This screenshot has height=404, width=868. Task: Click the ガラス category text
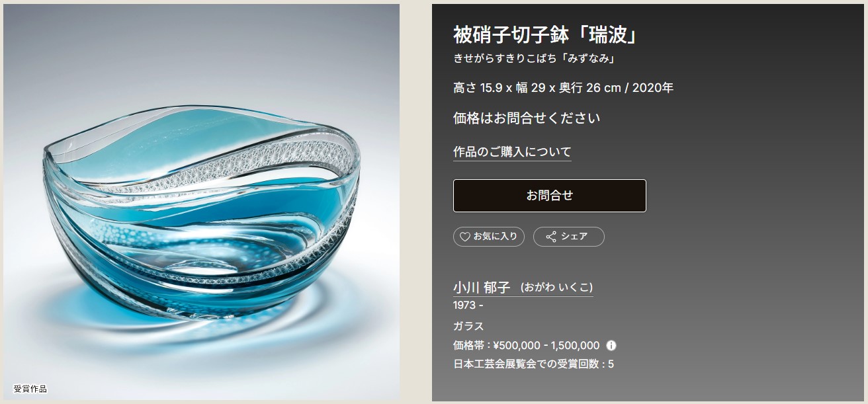[x=468, y=326]
